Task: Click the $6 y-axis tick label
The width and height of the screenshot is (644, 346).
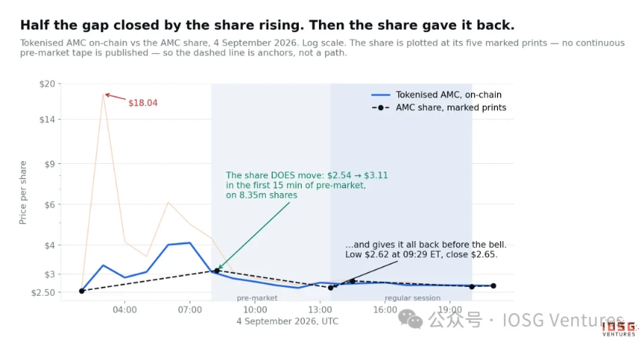Action: point(49,204)
